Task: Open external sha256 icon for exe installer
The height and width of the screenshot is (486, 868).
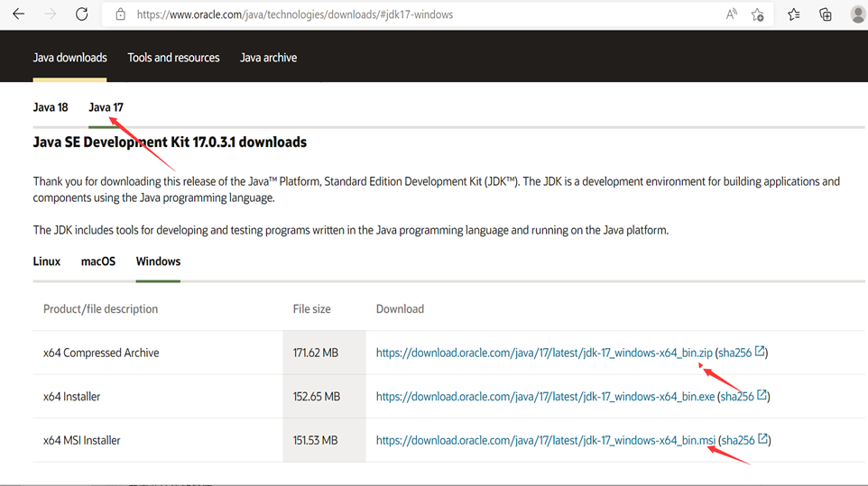Action: pos(762,395)
